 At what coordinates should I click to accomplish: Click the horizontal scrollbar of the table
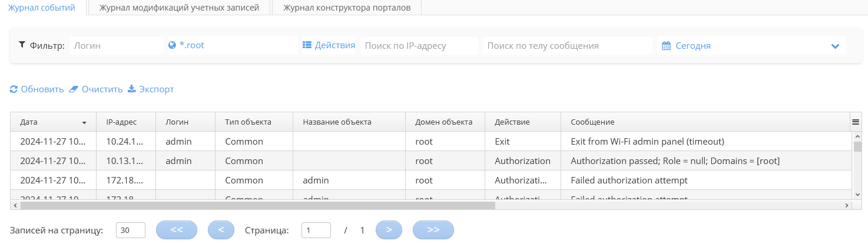[x=258, y=205]
